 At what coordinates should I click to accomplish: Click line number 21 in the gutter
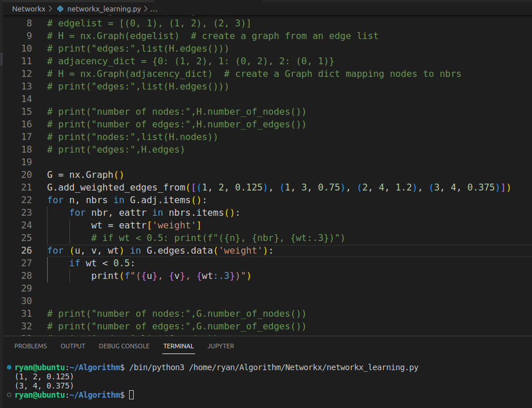click(x=26, y=187)
